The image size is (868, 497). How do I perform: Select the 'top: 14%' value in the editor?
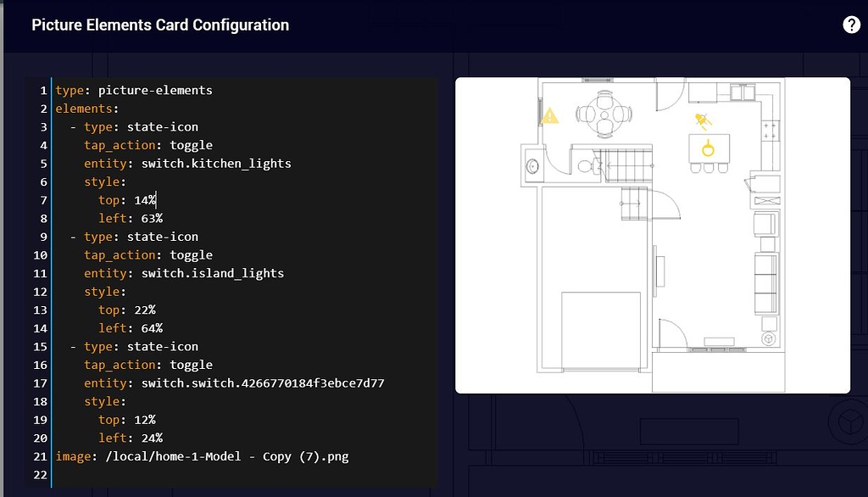pyautogui.click(x=144, y=199)
